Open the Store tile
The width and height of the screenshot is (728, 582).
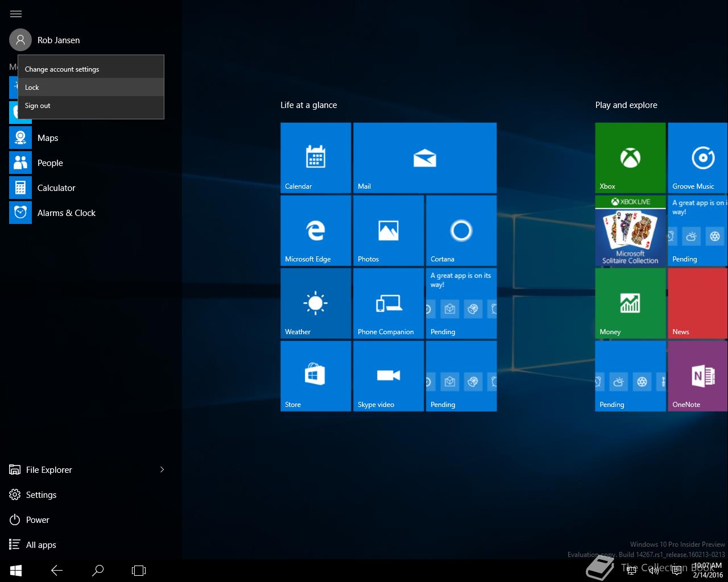pyautogui.click(x=316, y=376)
